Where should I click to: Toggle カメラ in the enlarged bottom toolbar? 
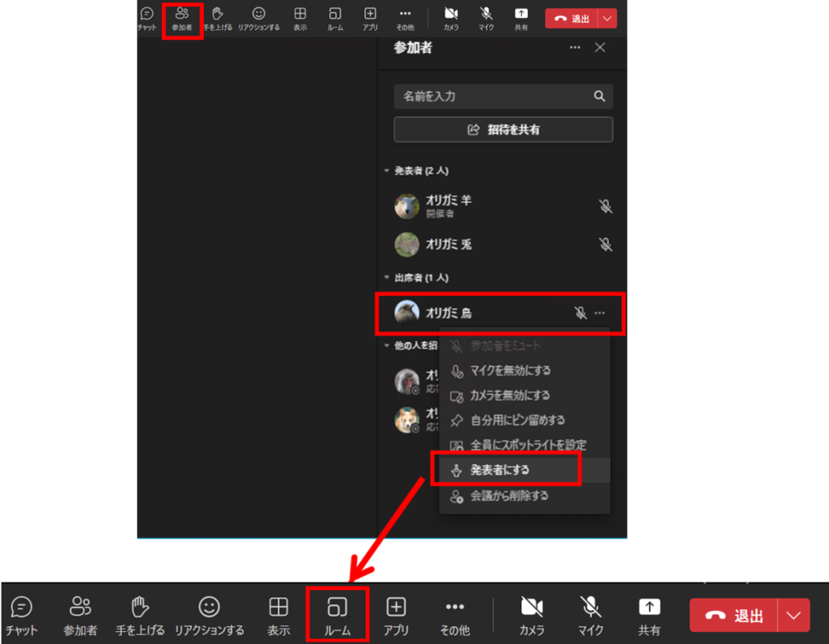[x=532, y=614]
